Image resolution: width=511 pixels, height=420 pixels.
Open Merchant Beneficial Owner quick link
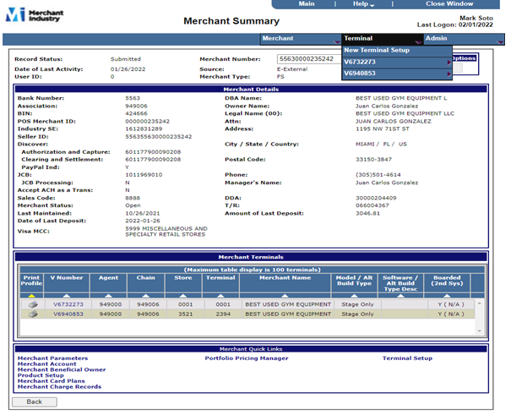pyautogui.click(x=62, y=369)
